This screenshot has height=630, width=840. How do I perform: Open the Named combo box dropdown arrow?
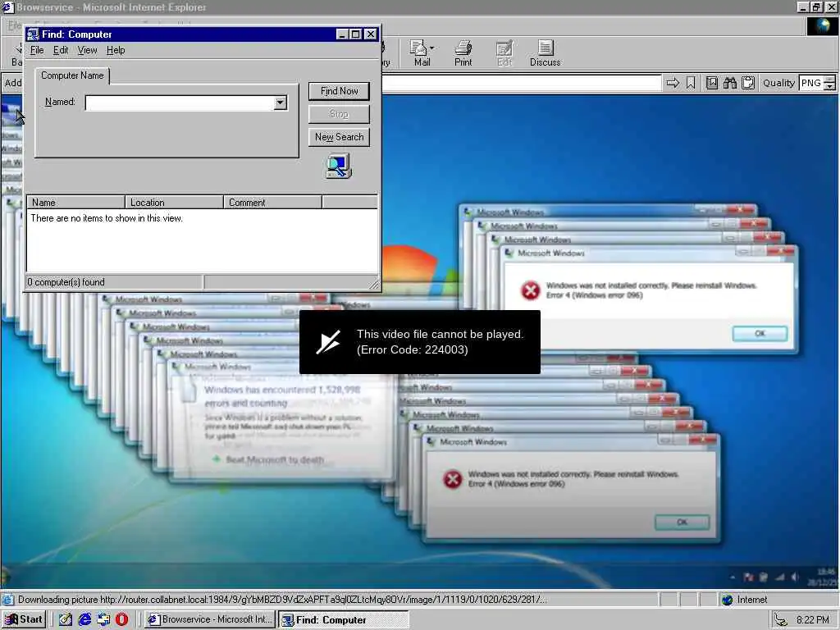pos(281,103)
